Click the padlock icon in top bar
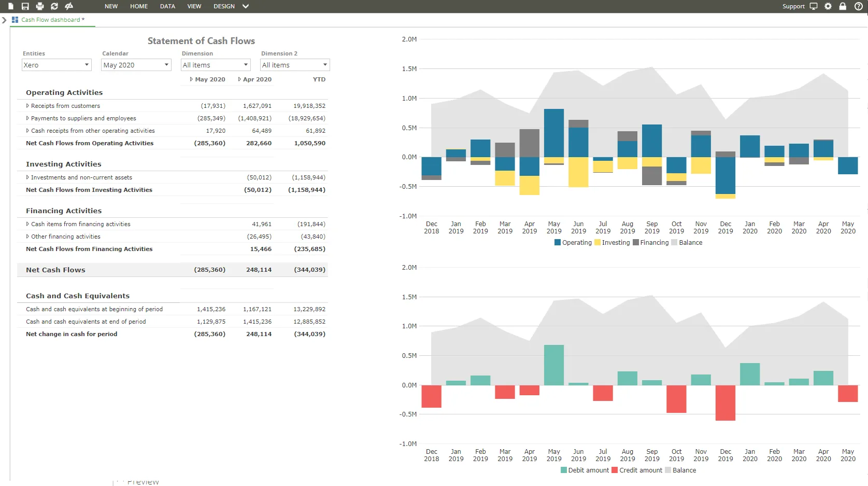Viewport: 868px width, 486px height. pyautogui.click(x=843, y=6)
